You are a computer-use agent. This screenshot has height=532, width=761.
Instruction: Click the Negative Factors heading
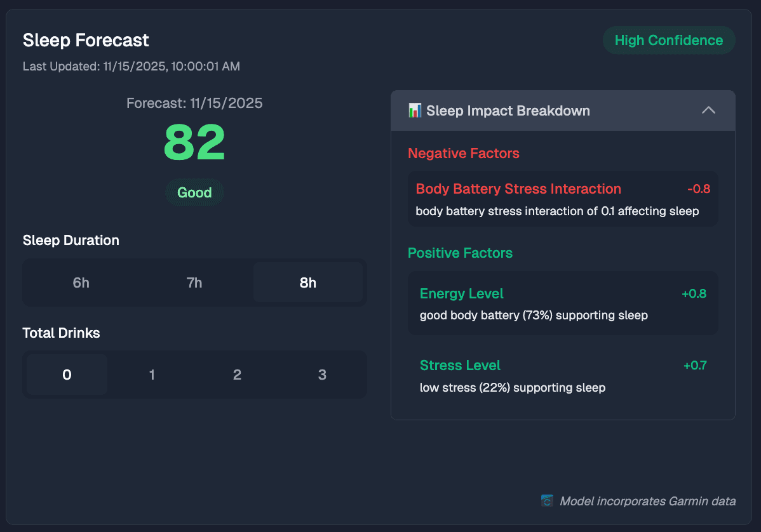click(464, 153)
